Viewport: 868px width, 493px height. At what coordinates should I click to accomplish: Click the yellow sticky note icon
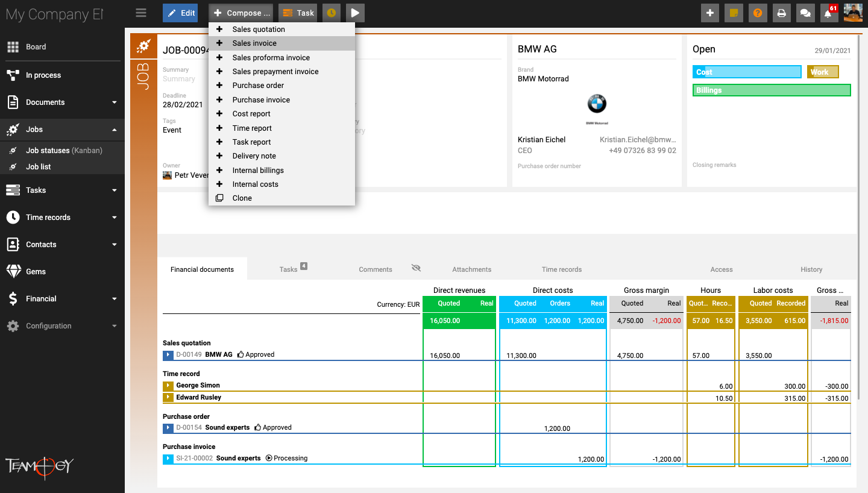tap(734, 13)
